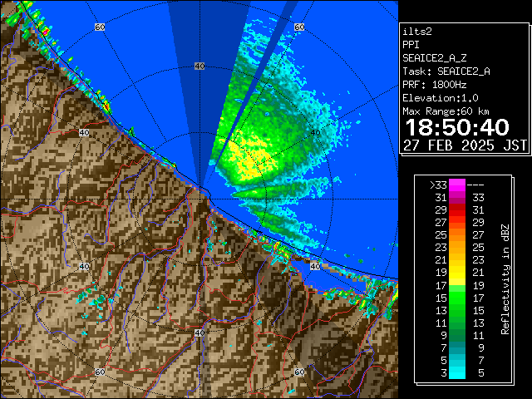Pick the dark green swatch between 9 and 11
This screenshot has width=532, height=399.
coord(456,335)
